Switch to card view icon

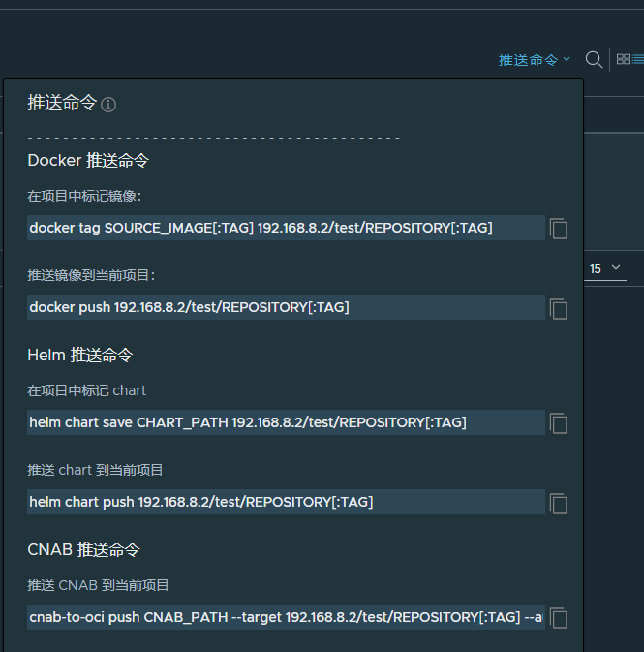pos(624,59)
